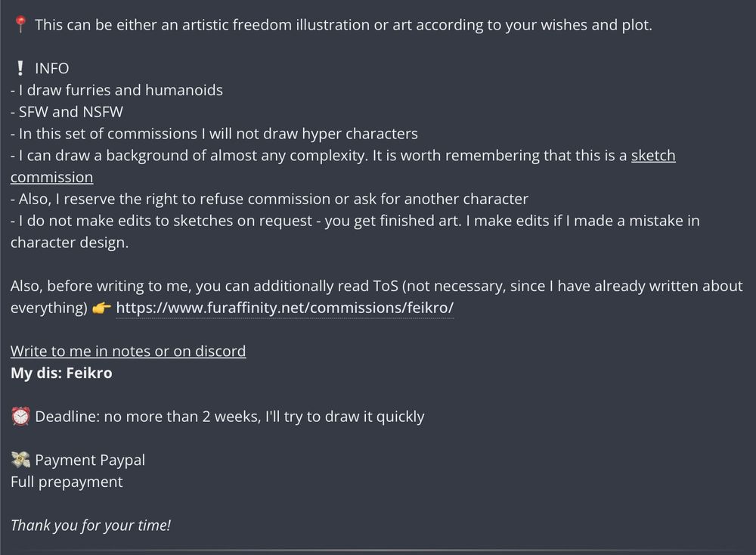Click the 'INFO' heading text
This screenshot has height=555, width=756.
(x=52, y=68)
